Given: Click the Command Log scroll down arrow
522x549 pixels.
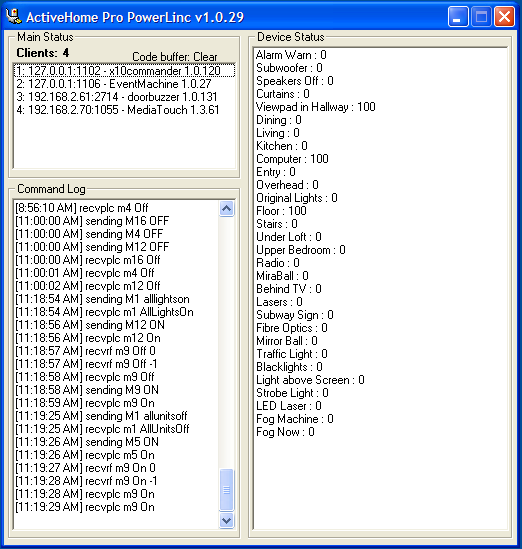Looking at the screenshot, I should point(227,520).
